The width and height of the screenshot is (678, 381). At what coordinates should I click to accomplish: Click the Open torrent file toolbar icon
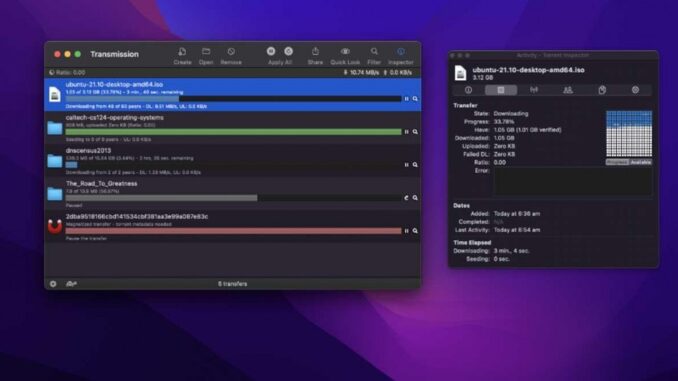point(206,52)
